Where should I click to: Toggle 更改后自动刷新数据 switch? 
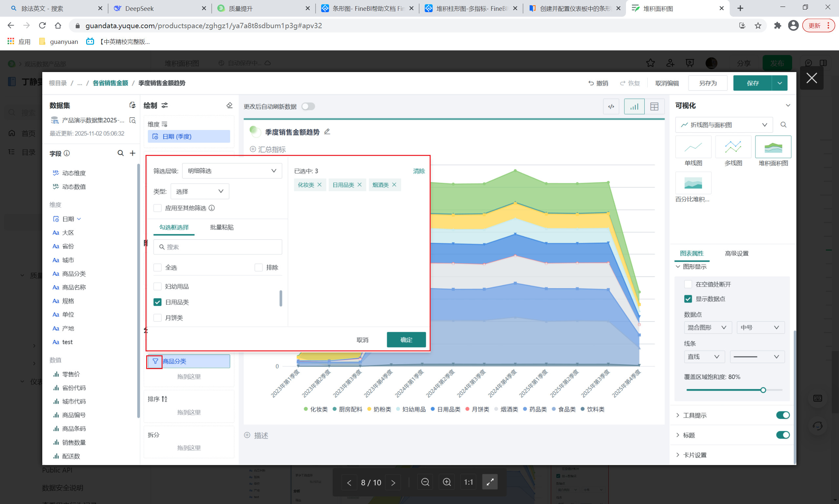click(x=308, y=107)
